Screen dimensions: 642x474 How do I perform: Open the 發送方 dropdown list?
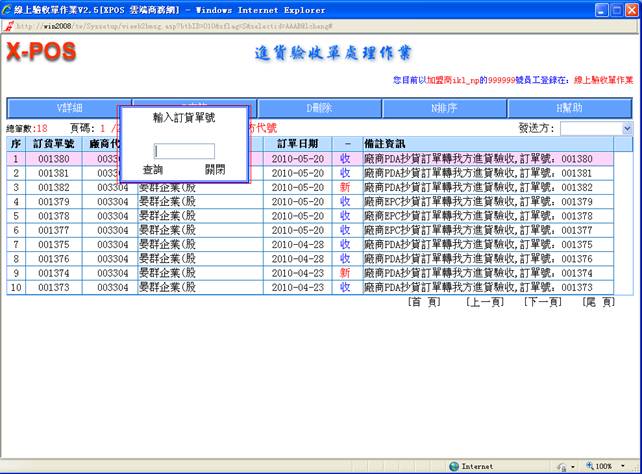pyautogui.click(x=627, y=128)
